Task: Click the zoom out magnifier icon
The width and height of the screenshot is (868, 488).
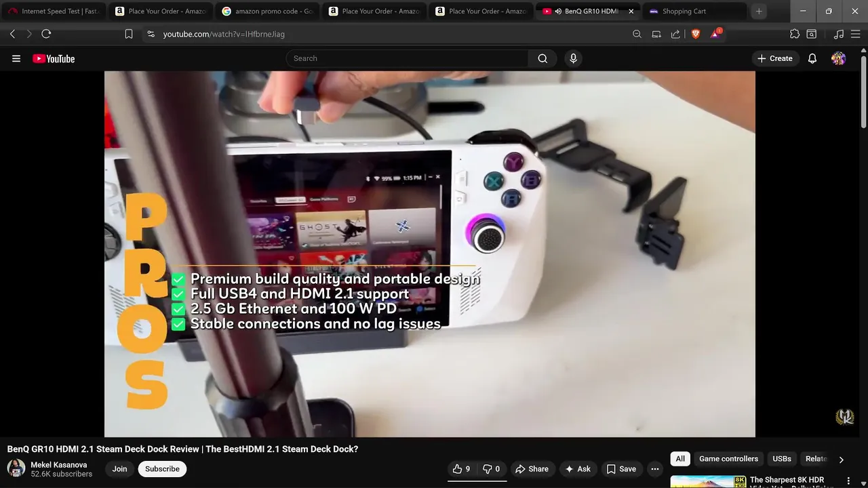Action: tap(637, 34)
